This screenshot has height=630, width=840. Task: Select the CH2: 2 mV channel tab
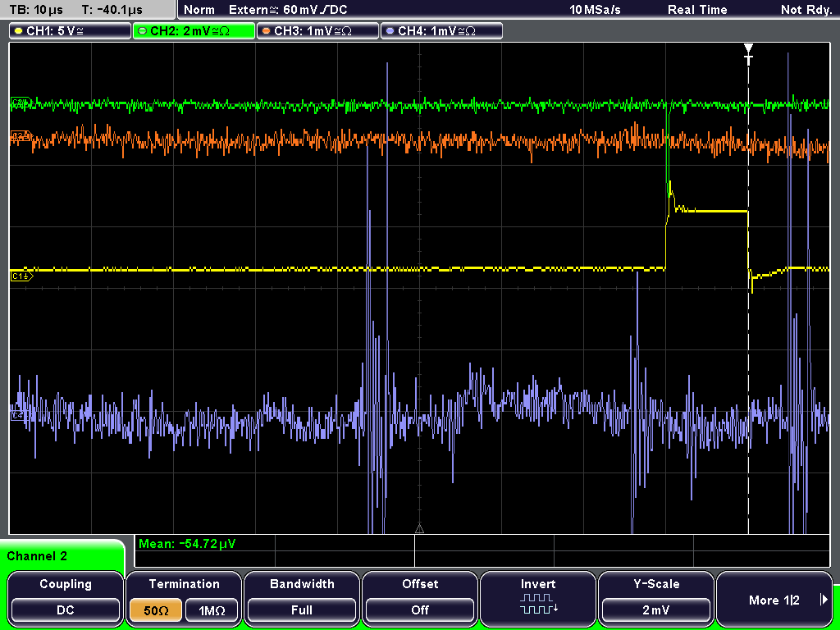194,31
